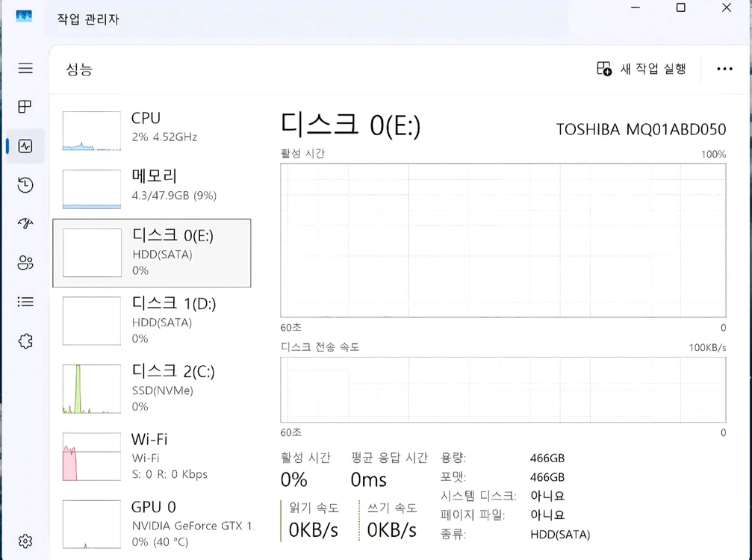Open App history page icon
This screenshot has height=560, width=752.
tap(25, 184)
